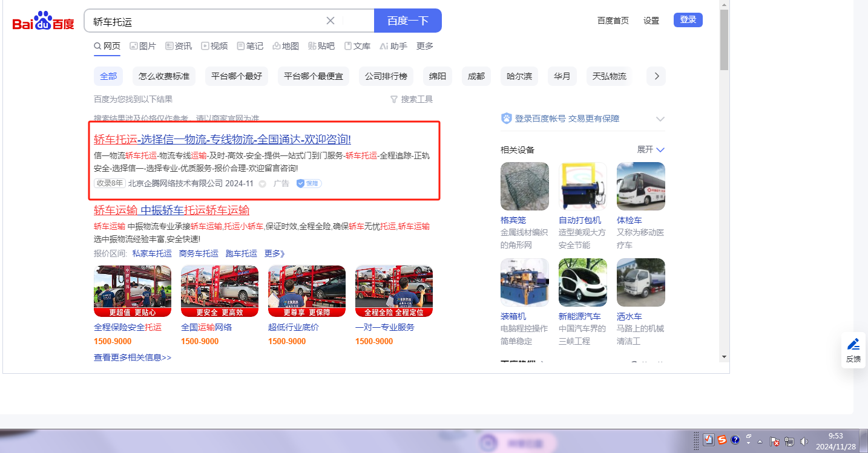Open the 体检车 device thumbnail

coord(641,186)
